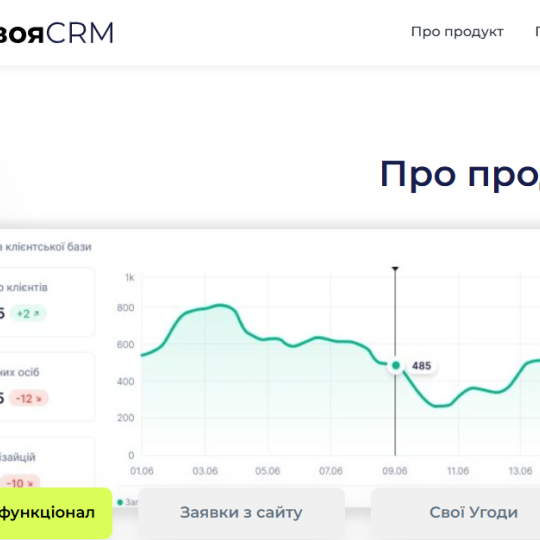
Task: Click the green +2 growth badge
Action: 28,313
